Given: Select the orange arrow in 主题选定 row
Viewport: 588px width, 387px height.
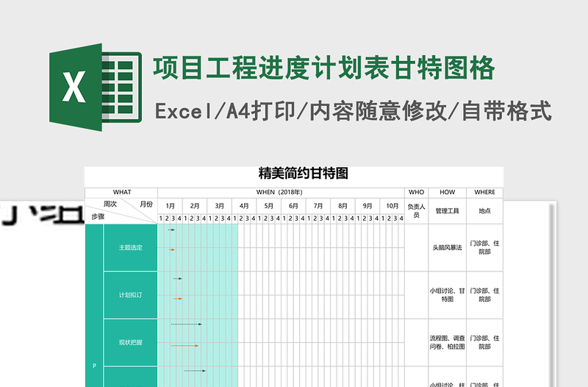Looking at the screenshot, I should [172, 249].
